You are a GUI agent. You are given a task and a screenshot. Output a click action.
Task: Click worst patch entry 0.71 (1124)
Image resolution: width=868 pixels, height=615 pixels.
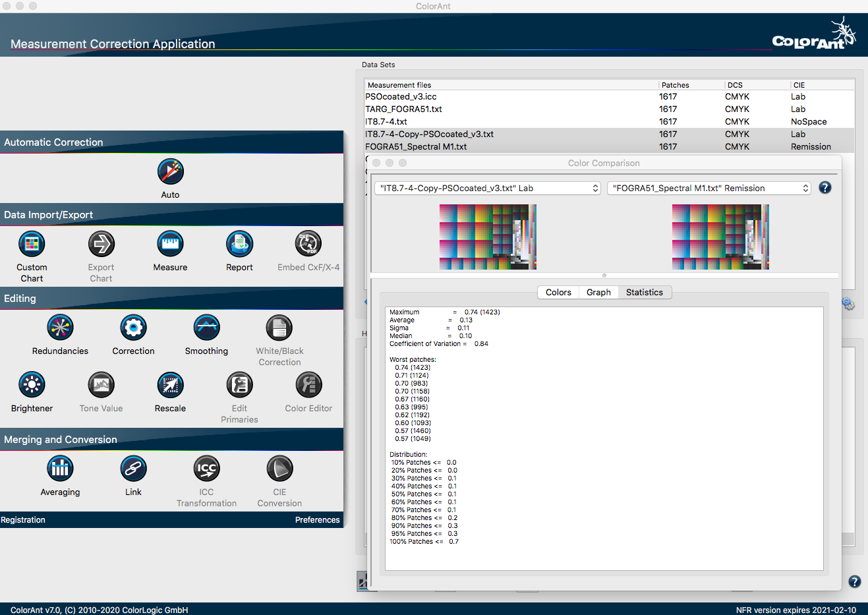412,376
